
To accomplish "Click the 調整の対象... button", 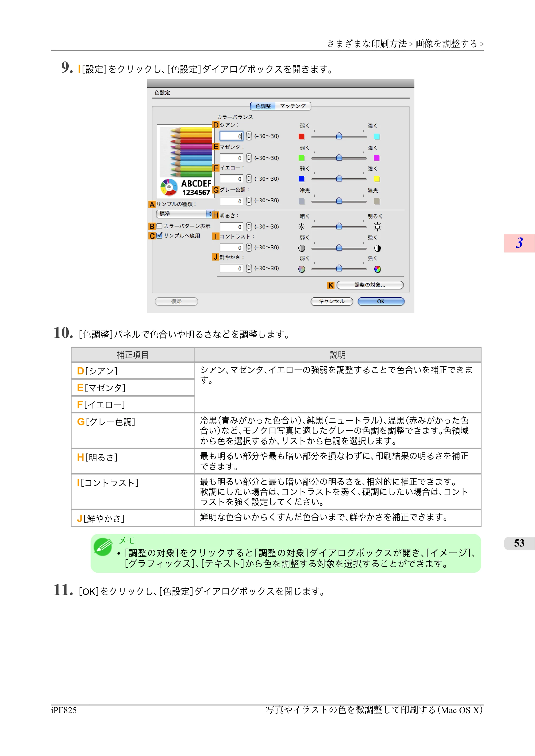I will pyautogui.click(x=370, y=285).
